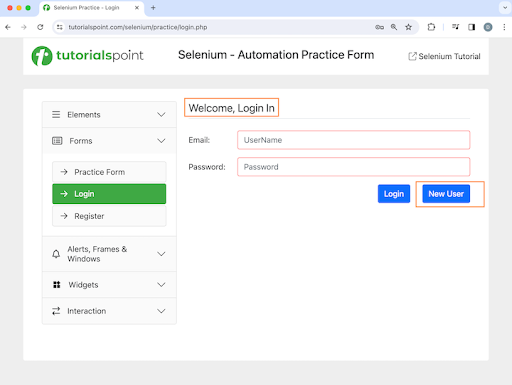Open the media control icon in toolbar
The width and height of the screenshot is (512, 385).
pyautogui.click(x=455, y=27)
